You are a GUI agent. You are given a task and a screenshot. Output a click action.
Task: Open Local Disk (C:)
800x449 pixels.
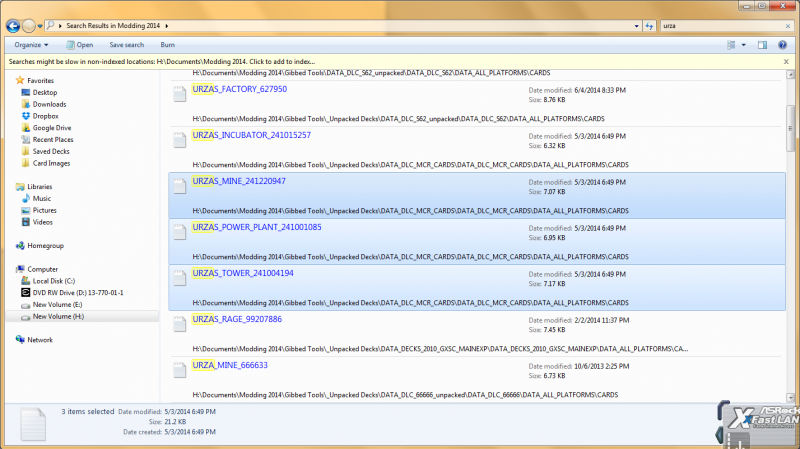(x=54, y=281)
